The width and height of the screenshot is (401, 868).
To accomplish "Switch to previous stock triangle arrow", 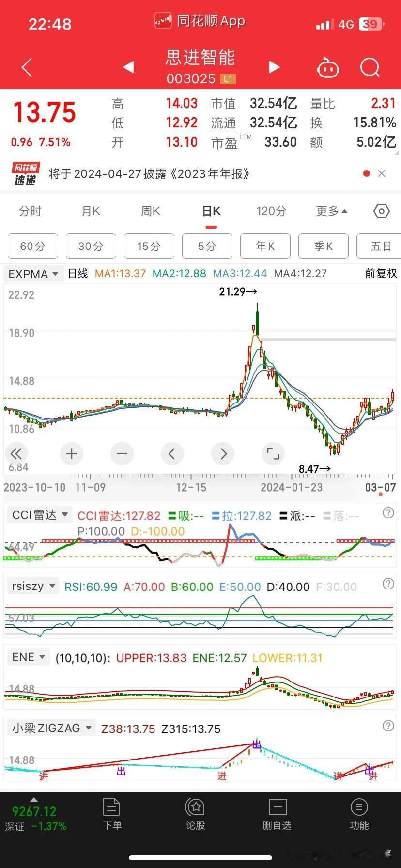I will 128,67.
